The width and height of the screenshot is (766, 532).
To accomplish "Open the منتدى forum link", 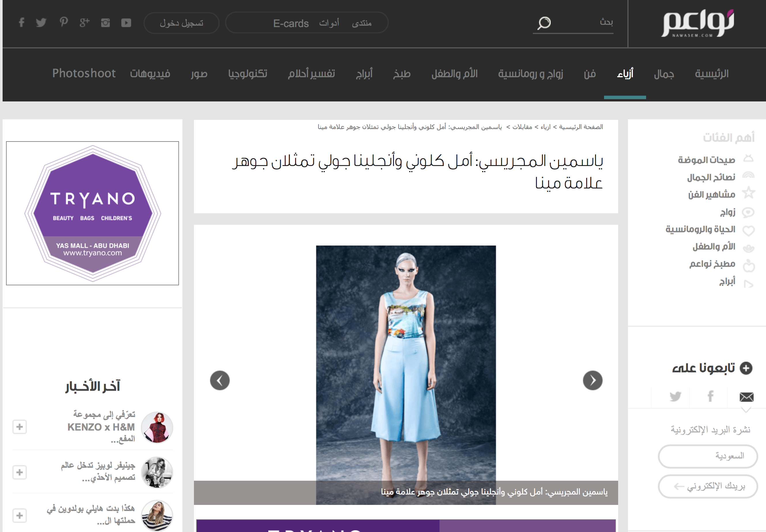I will click(362, 23).
